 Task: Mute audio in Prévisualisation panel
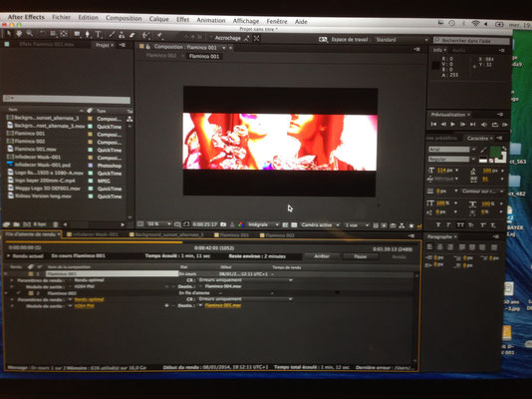coord(484,125)
